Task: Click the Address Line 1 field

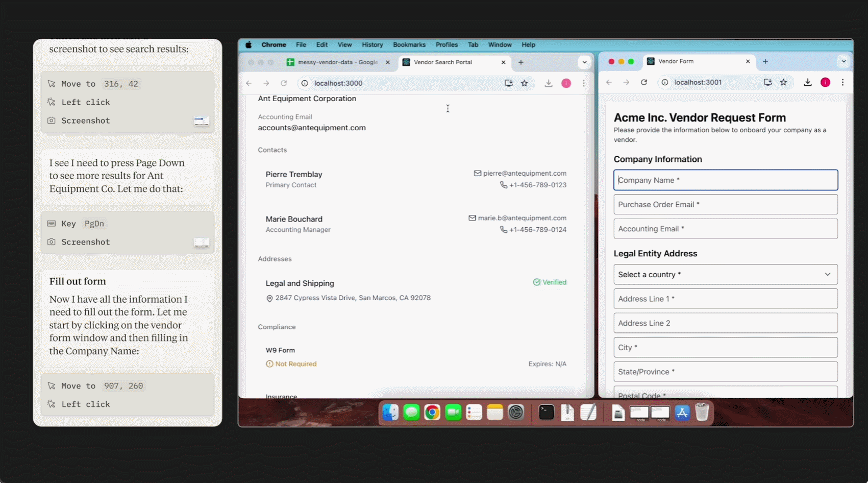Action: [x=726, y=299]
